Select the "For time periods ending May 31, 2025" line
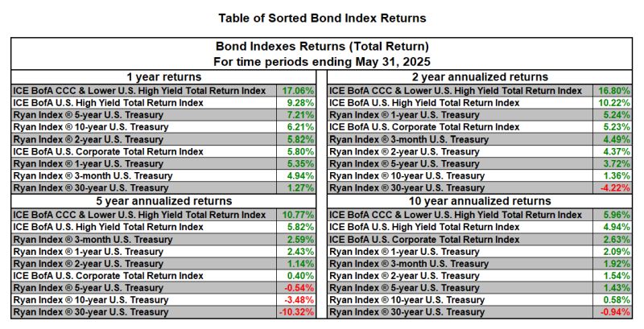The width and height of the screenshot is (644, 329). click(x=322, y=61)
